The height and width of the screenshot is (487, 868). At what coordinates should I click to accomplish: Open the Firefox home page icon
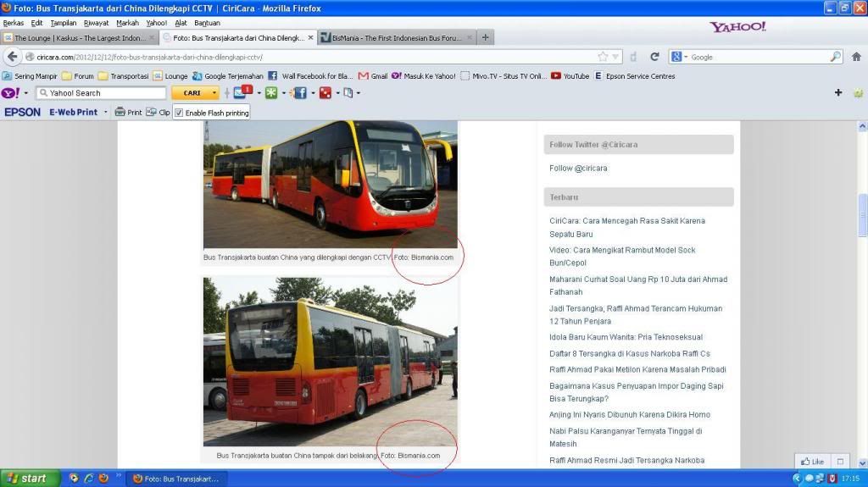point(856,57)
